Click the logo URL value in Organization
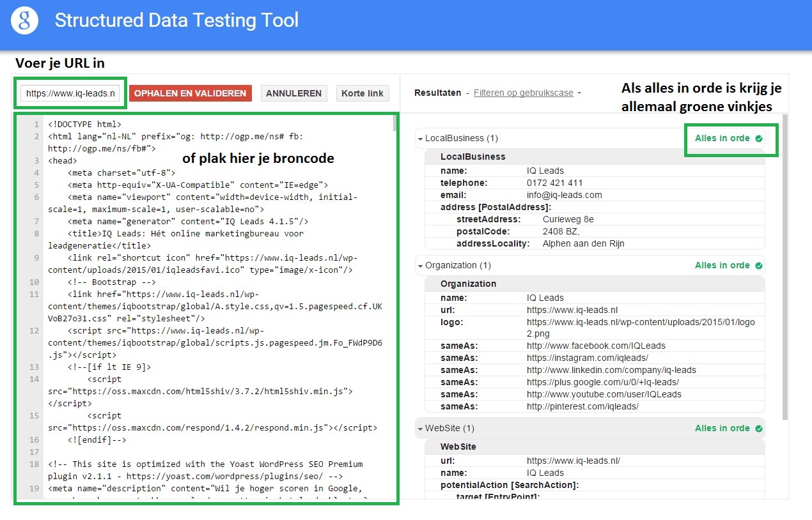Image resolution: width=812 pixels, height=520 pixels. click(x=641, y=328)
